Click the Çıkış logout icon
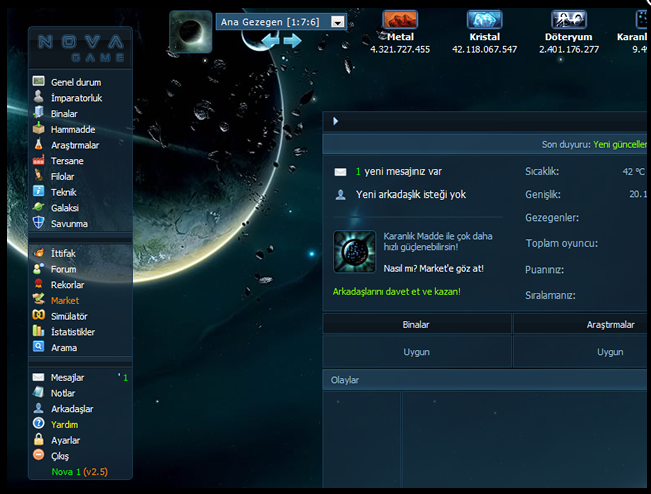The height and width of the screenshot is (494, 651). [39, 455]
